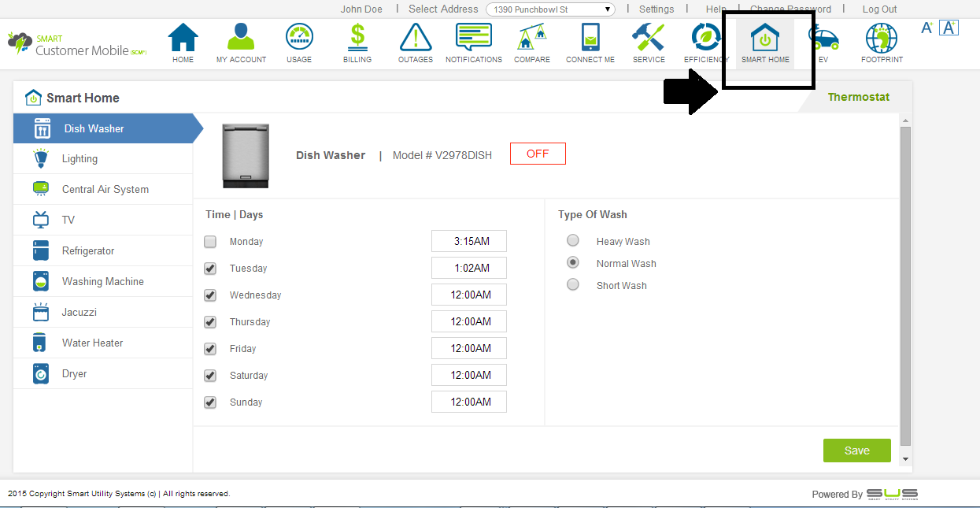
Task: Click the Service tools icon
Action: [649, 38]
